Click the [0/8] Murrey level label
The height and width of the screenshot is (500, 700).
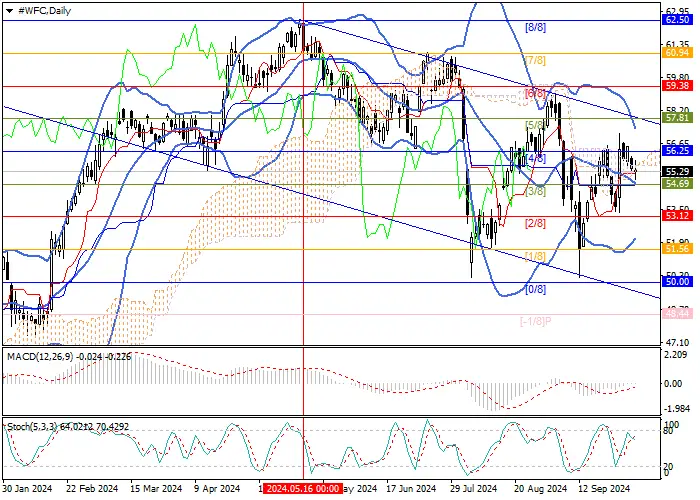535,289
